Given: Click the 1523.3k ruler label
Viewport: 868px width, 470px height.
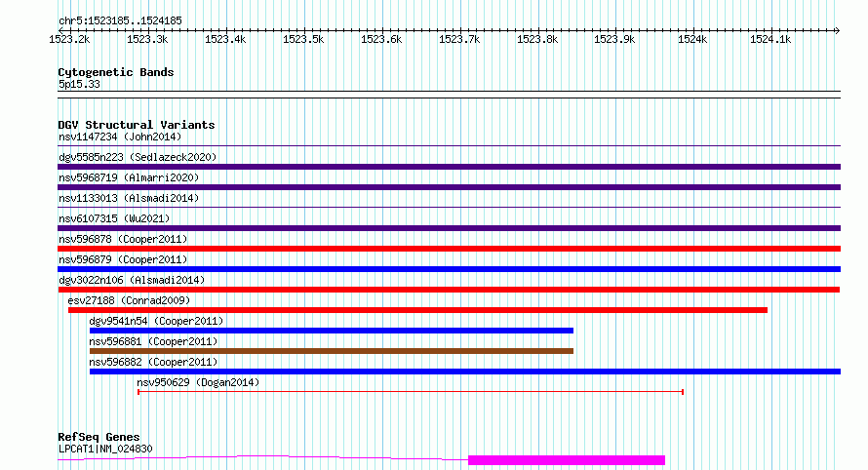Looking at the screenshot, I should coord(147,39).
